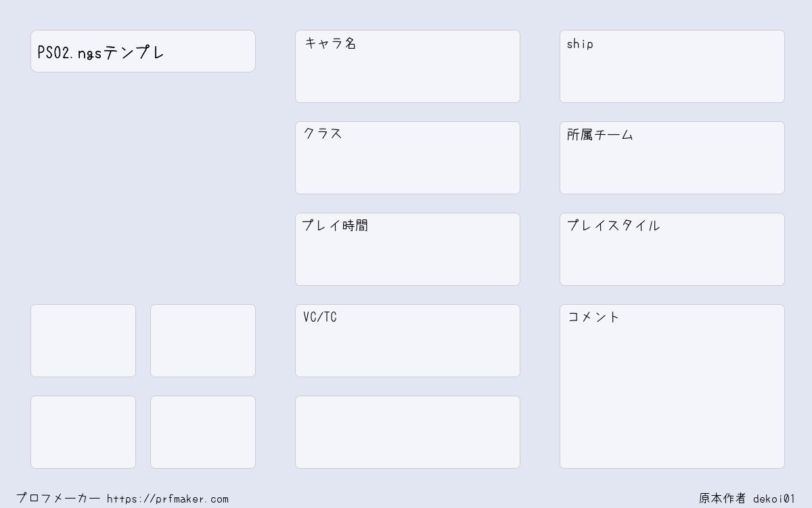The image size is (812, 508).
Task: Select the キャラ名 field
Action: (407, 66)
